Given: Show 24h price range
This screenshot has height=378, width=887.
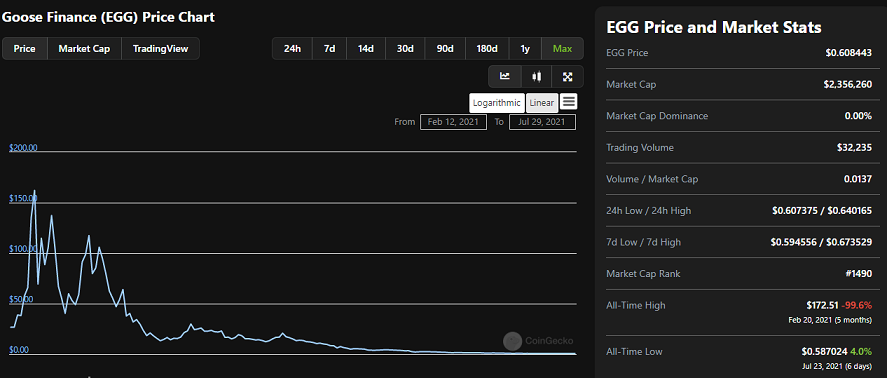Looking at the screenshot, I should 292,49.
